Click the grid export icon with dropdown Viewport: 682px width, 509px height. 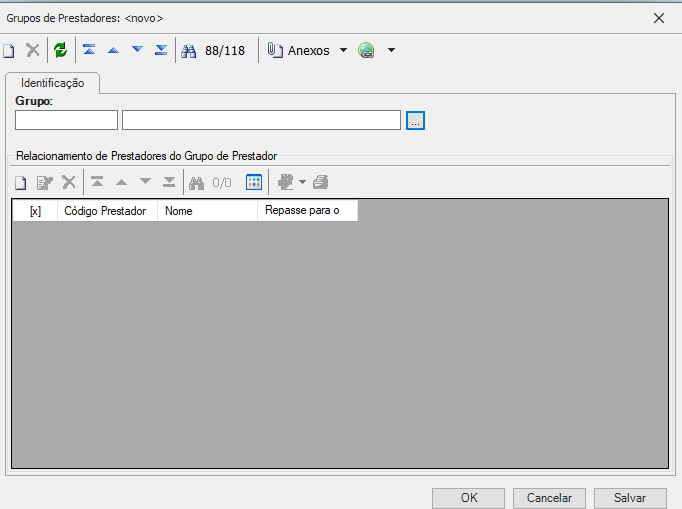(286, 182)
